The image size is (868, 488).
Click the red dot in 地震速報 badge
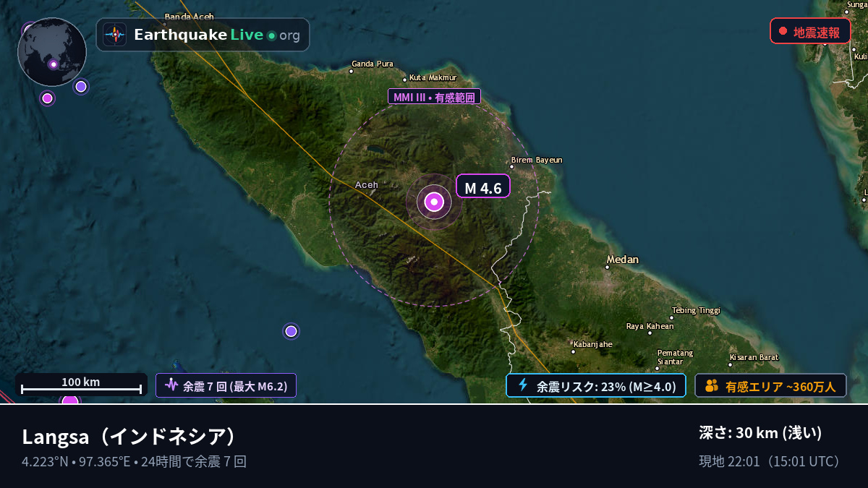click(x=783, y=31)
